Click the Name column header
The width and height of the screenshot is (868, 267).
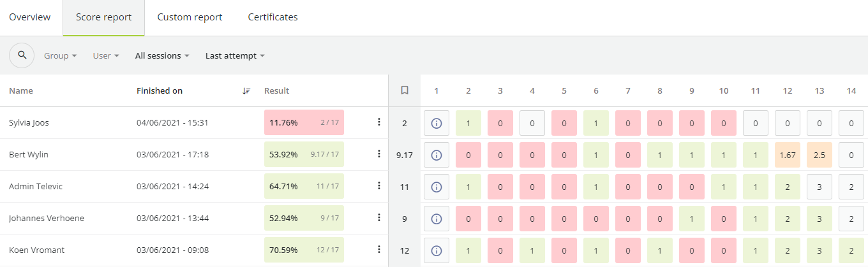(21, 90)
